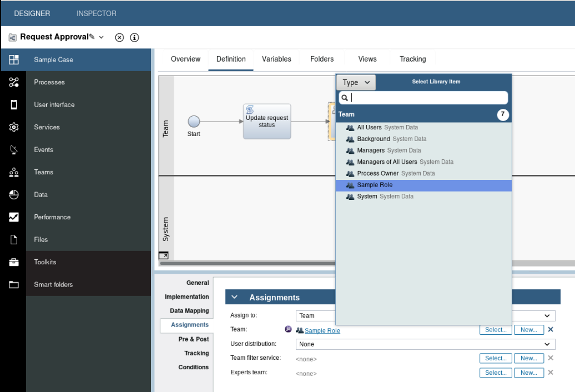Click the Team count badge showing 7
The height and width of the screenshot is (392, 575).
coord(503,114)
